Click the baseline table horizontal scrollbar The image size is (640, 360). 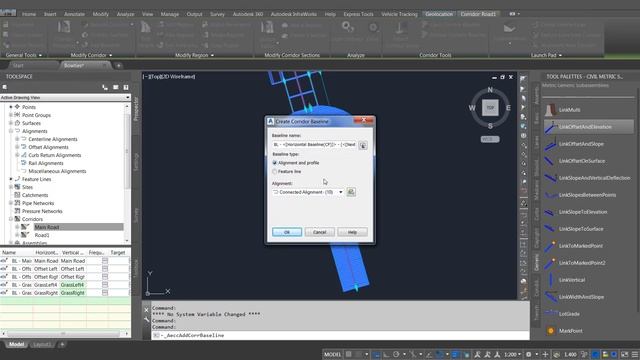[x=64, y=334]
